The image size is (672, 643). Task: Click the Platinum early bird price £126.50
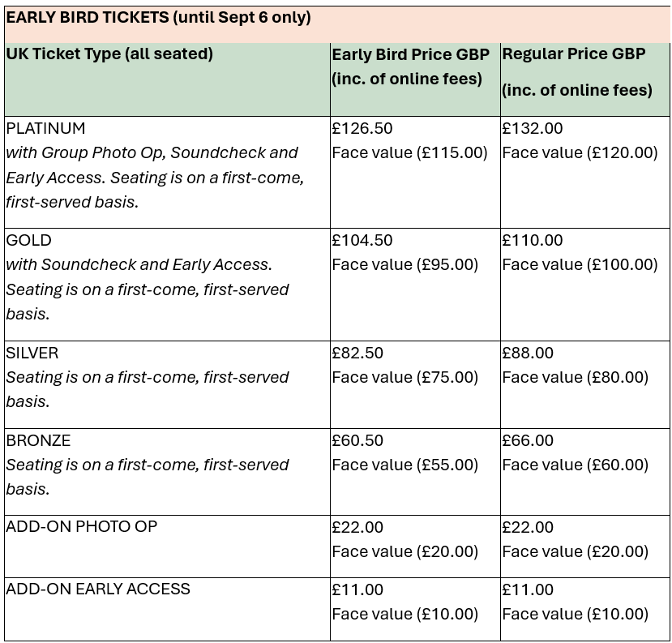coord(362,128)
